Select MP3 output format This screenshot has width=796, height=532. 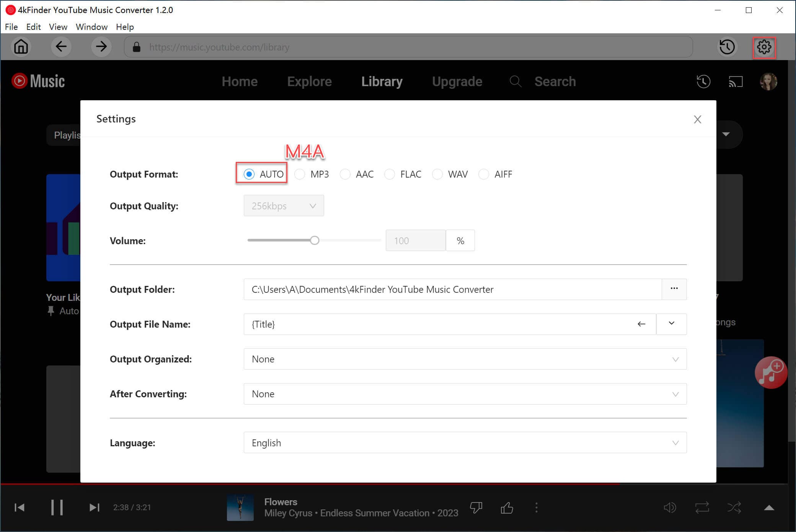[x=300, y=175]
